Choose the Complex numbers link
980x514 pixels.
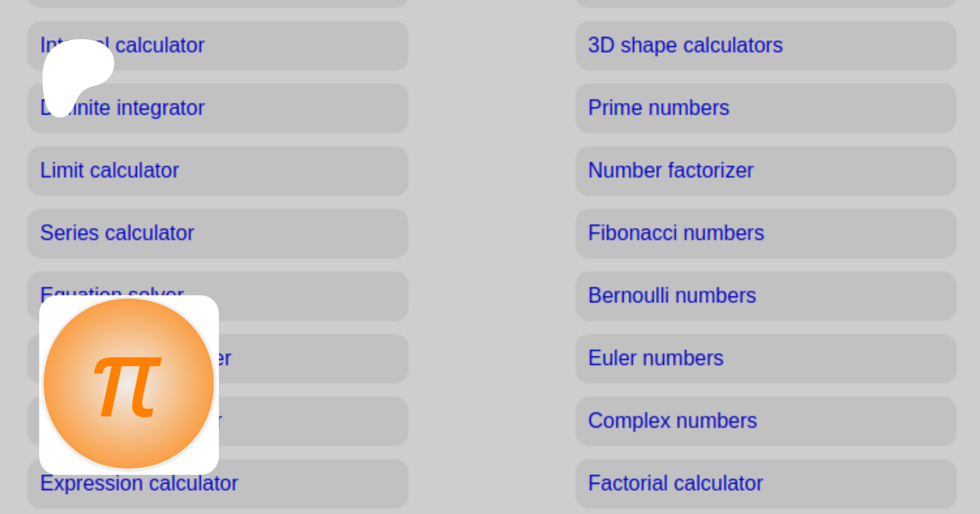point(672,421)
